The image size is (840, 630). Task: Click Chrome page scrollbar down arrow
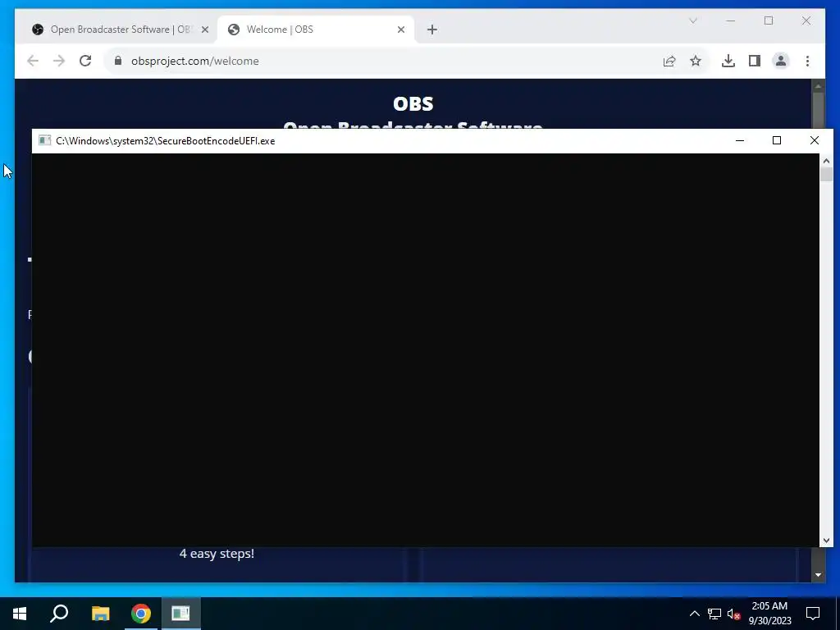[x=818, y=575]
